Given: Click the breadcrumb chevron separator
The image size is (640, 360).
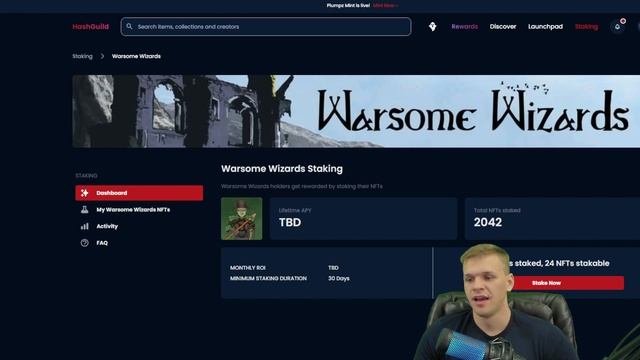Looking at the screenshot, I should tap(102, 56).
